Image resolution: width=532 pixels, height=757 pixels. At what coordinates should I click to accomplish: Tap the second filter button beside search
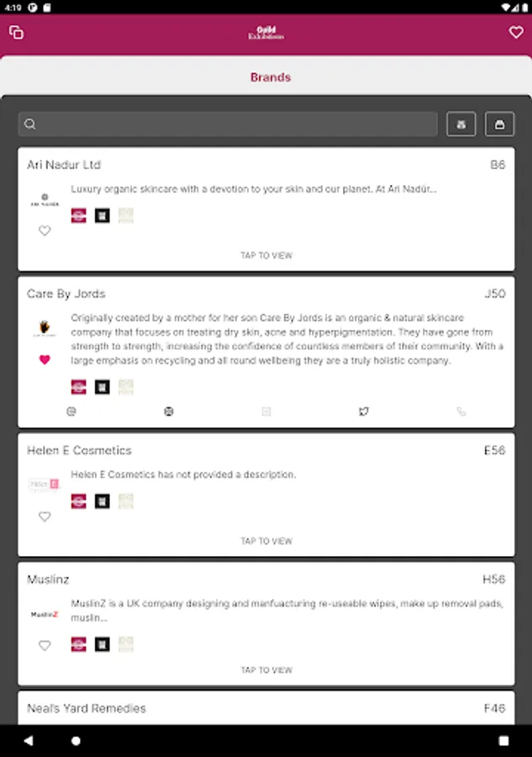click(499, 124)
